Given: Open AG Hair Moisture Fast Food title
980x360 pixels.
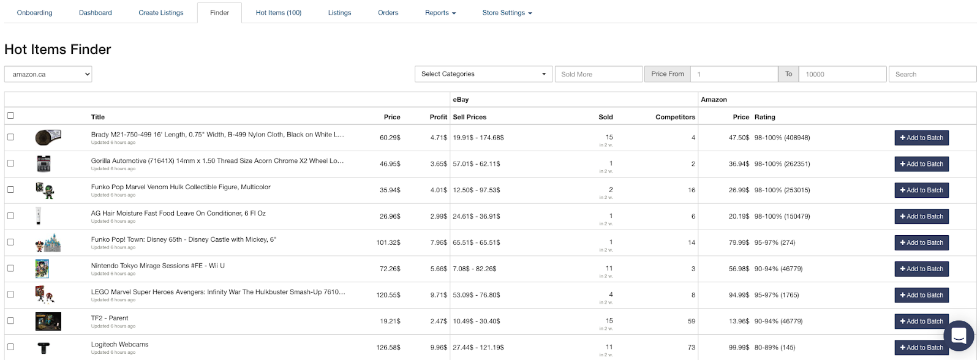Looking at the screenshot, I should click(178, 213).
